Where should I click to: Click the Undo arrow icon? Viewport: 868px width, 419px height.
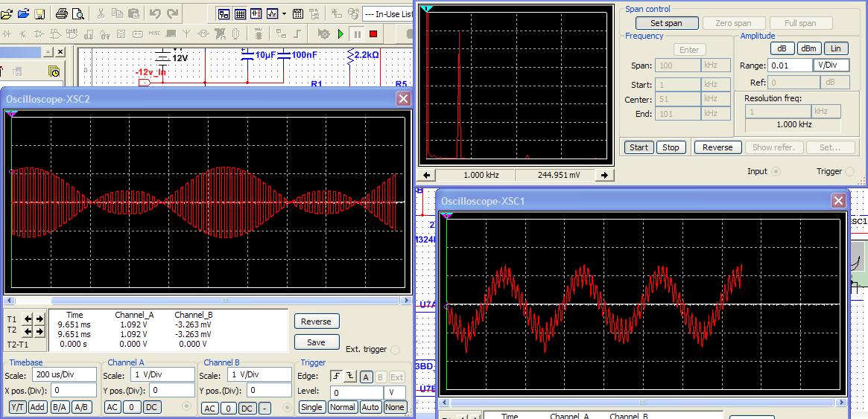pos(156,14)
